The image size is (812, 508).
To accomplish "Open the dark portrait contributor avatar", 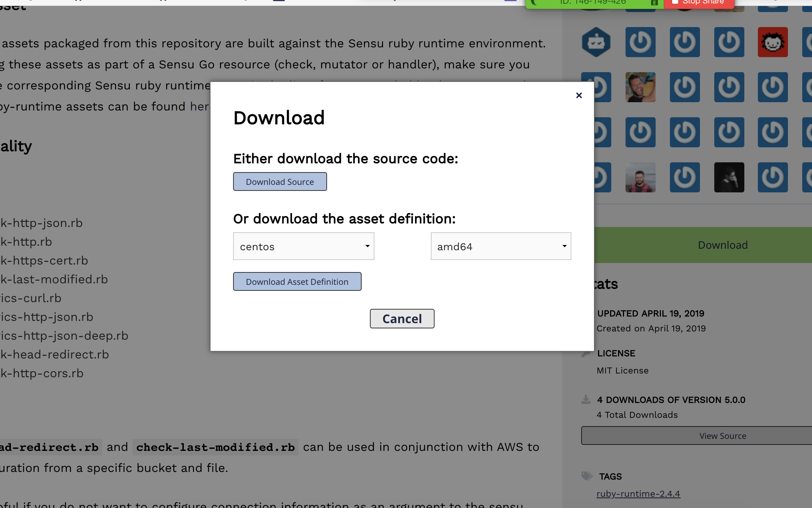I will 729,177.
